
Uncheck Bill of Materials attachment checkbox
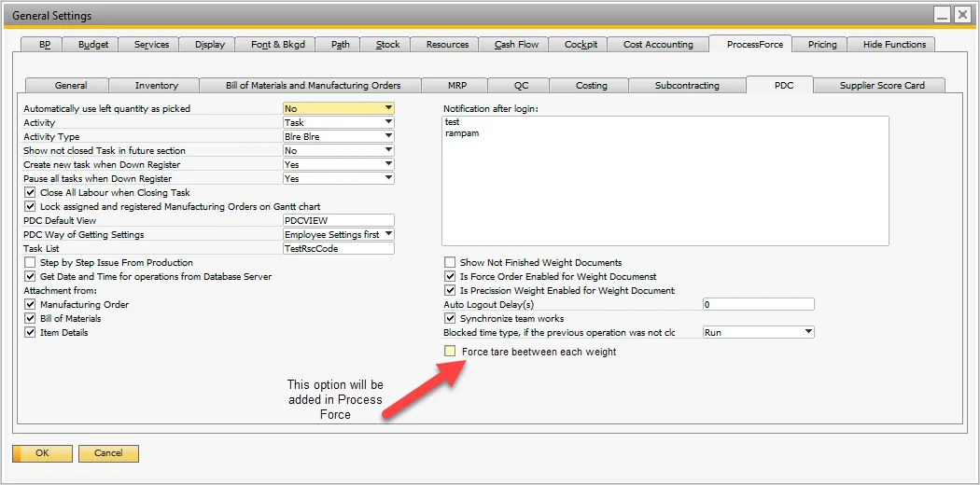(x=30, y=318)
